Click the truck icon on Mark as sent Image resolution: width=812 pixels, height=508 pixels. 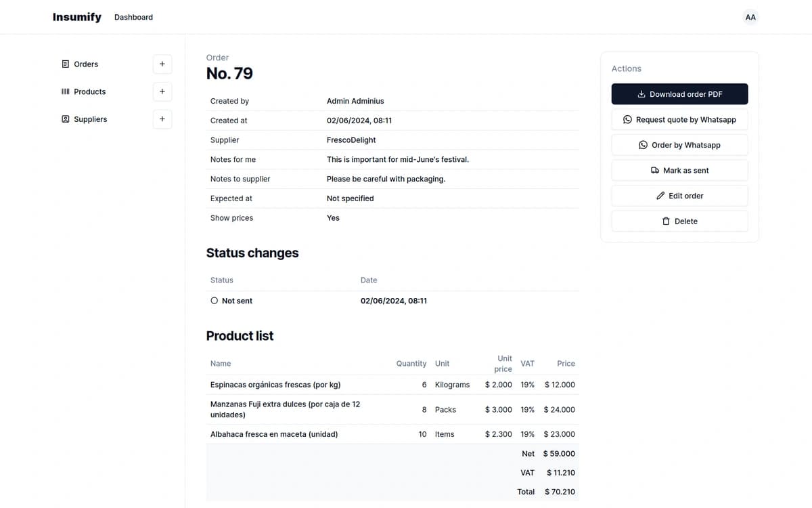coord(655,170)
